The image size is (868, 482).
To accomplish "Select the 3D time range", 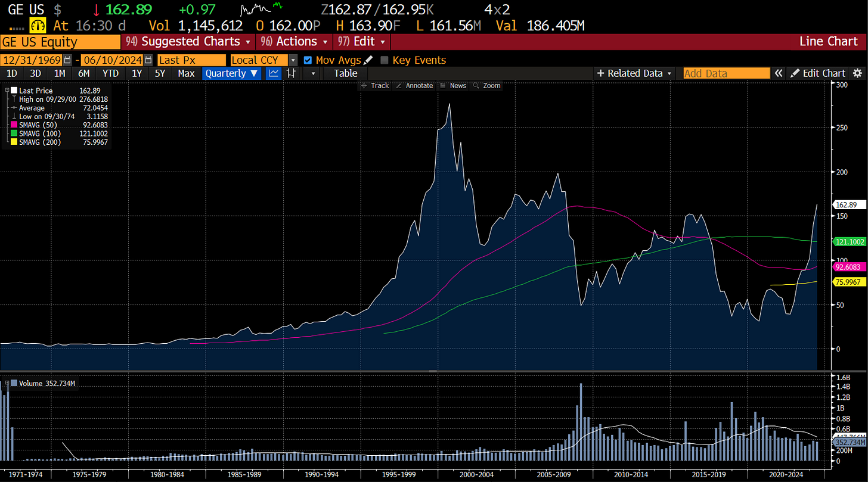I will (x=36, y=73).
